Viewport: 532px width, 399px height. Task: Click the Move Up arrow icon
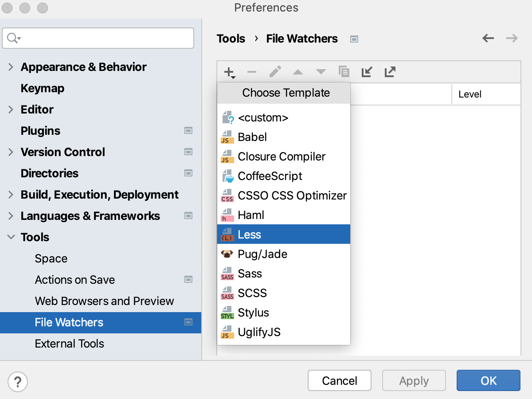tap(298, 71)
